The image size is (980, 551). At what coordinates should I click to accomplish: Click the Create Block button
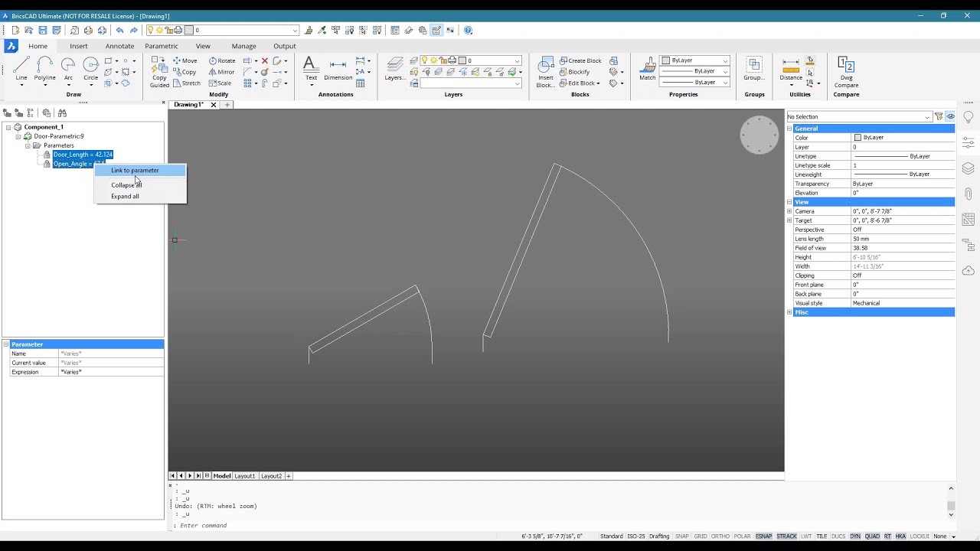(580, 60)
